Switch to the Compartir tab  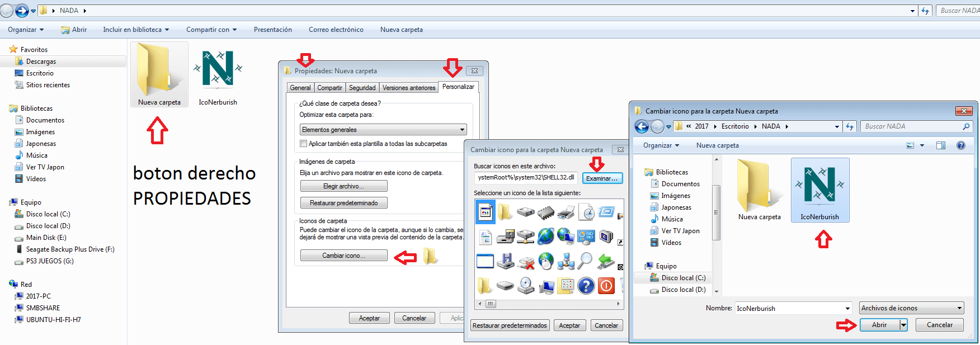click(x=329, y=88)
